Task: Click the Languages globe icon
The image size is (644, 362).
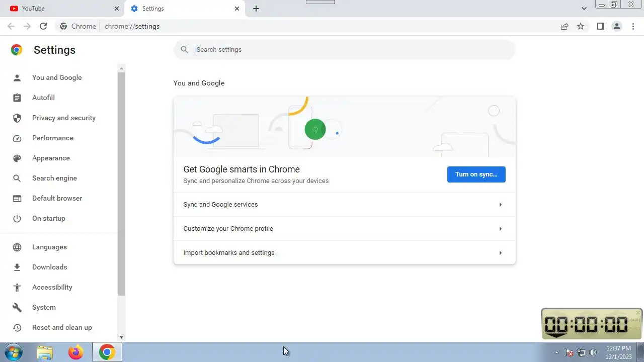Action: point(17,247)
